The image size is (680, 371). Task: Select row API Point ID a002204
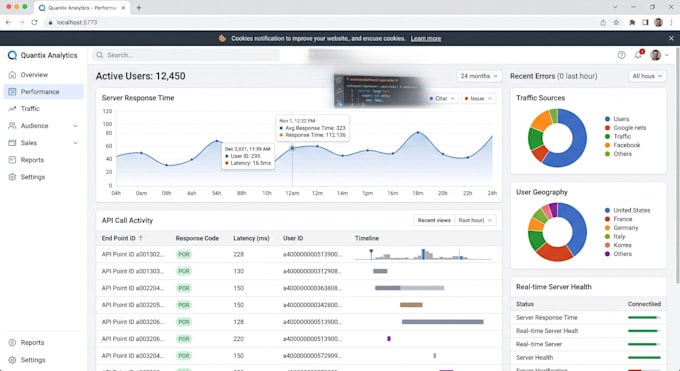(299, 288)
